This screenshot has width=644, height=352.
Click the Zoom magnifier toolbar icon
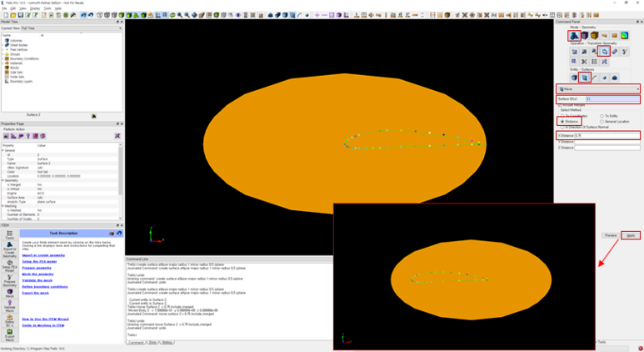pyautogui.click(x=180, y=15)
